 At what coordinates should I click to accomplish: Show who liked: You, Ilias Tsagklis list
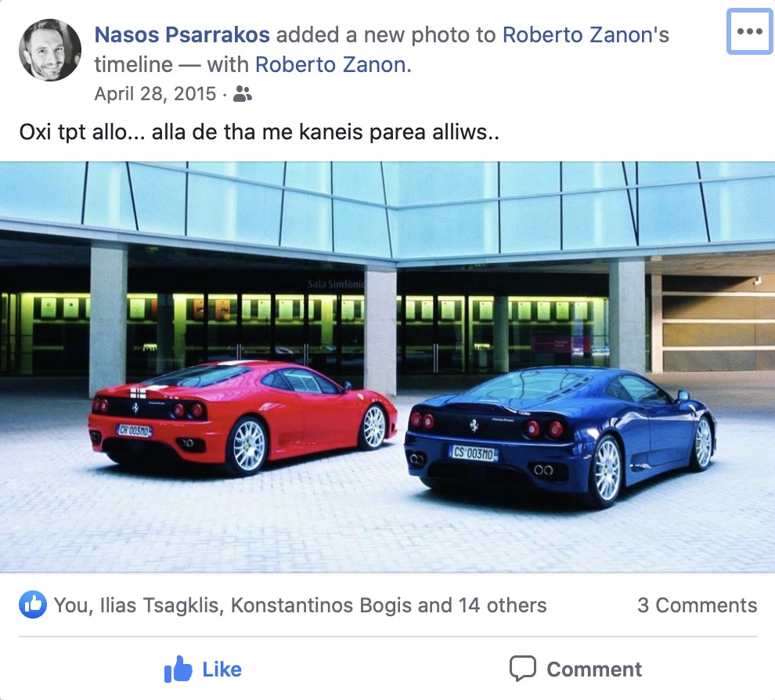click(300, 605)
